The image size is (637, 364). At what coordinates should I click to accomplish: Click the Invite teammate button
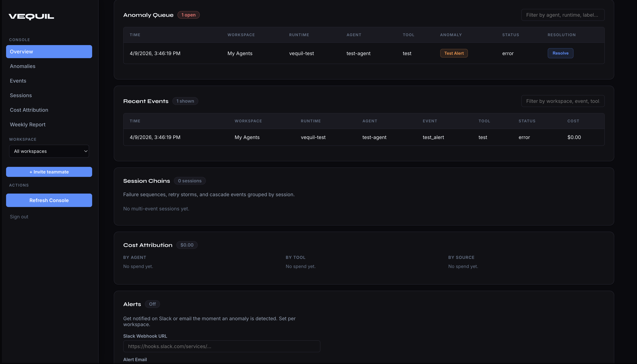49,172
